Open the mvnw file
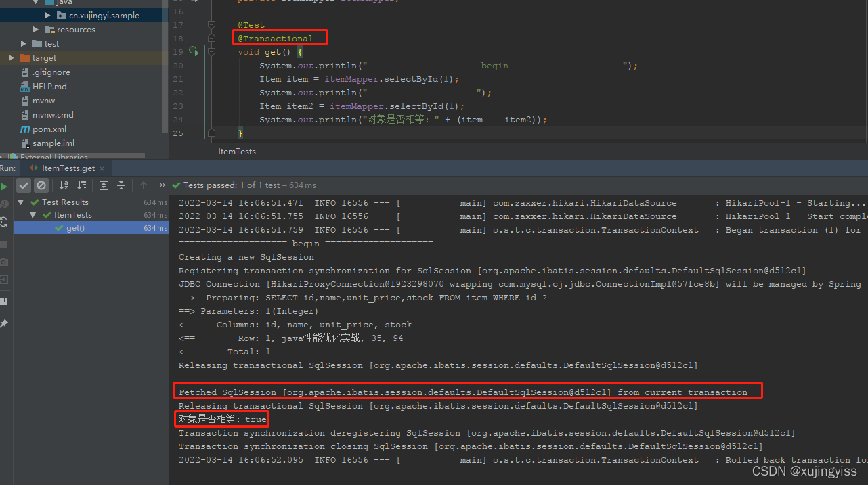This screenshot has height=485, width=868. point(43,101)
